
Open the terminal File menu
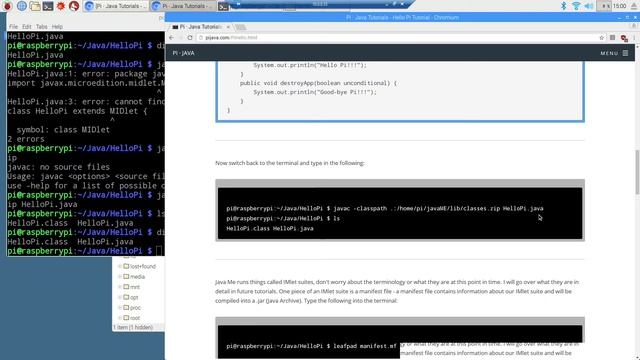(x=13, y=27)
